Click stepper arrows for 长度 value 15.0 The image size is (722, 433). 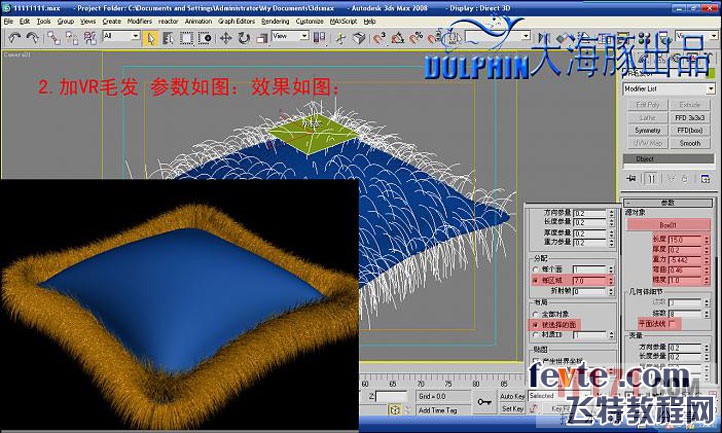(707, 240)
